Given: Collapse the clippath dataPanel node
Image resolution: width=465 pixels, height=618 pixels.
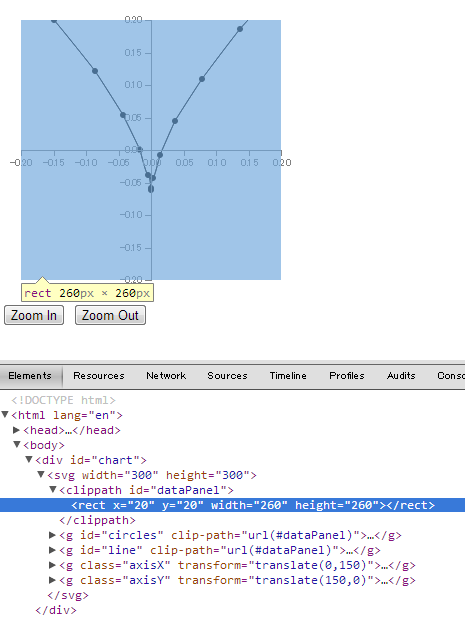Looking at the screenshot, I should [53, 490].
